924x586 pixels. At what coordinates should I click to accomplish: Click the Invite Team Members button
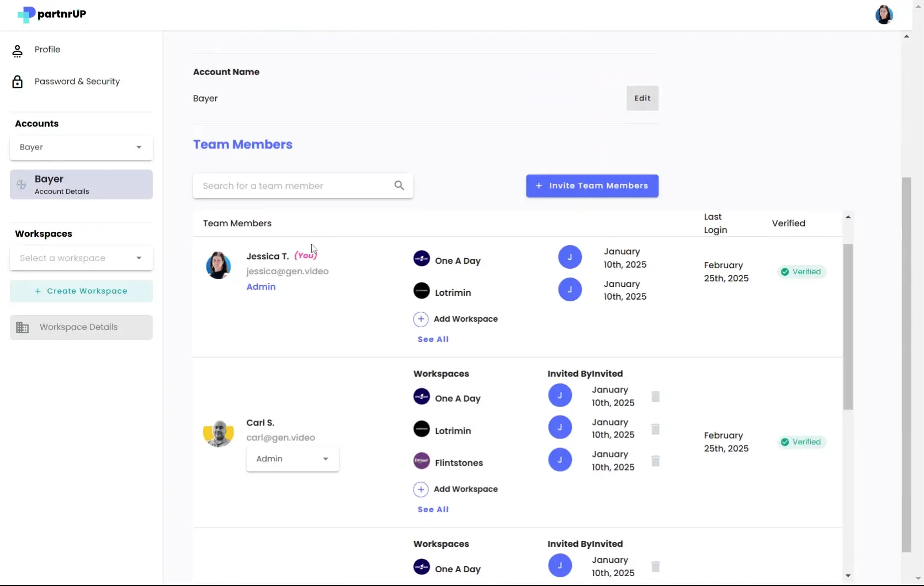[x=592, y=186]
